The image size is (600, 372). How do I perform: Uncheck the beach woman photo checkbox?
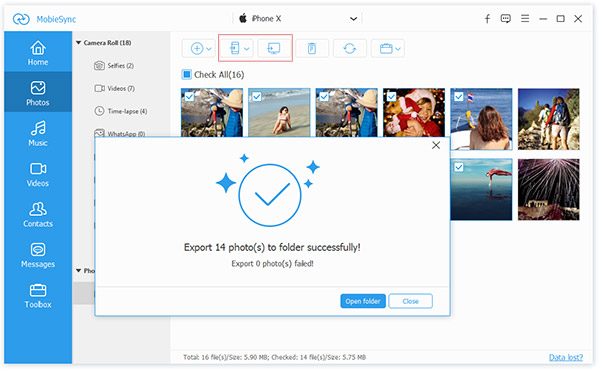(x=257, y=96)
